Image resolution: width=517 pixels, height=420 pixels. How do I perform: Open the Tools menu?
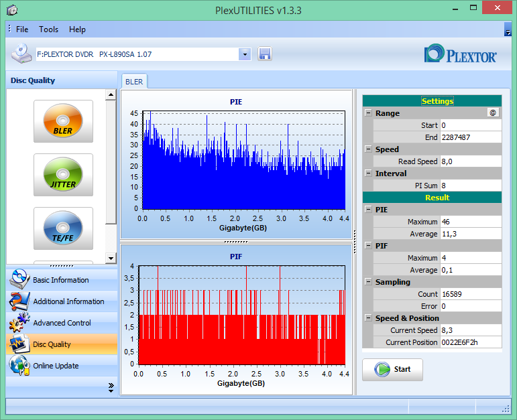48,29
